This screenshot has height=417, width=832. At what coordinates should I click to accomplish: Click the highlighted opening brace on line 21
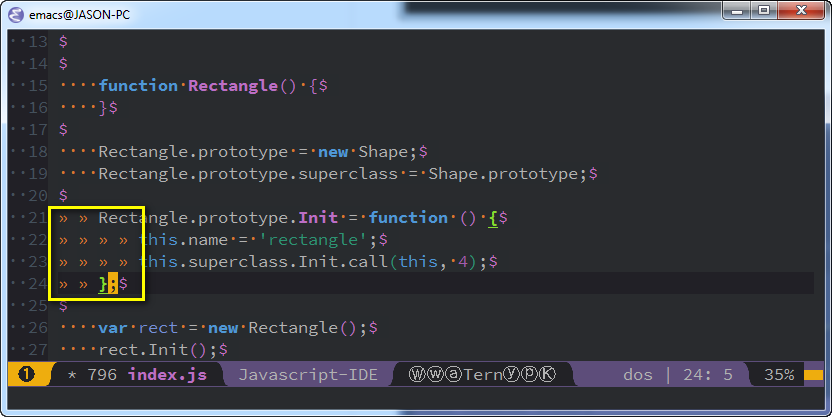click(493, 218)
